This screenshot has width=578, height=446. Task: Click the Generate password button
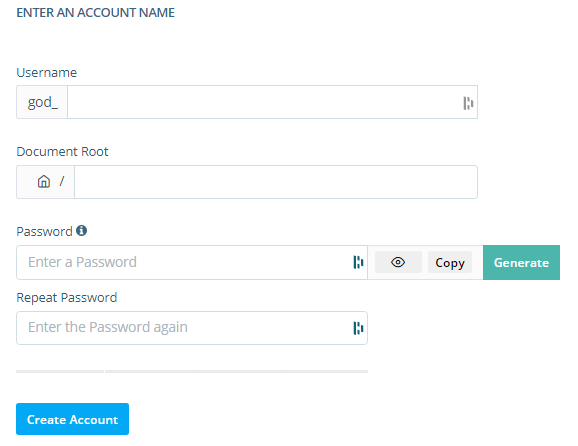click(521, 262)
